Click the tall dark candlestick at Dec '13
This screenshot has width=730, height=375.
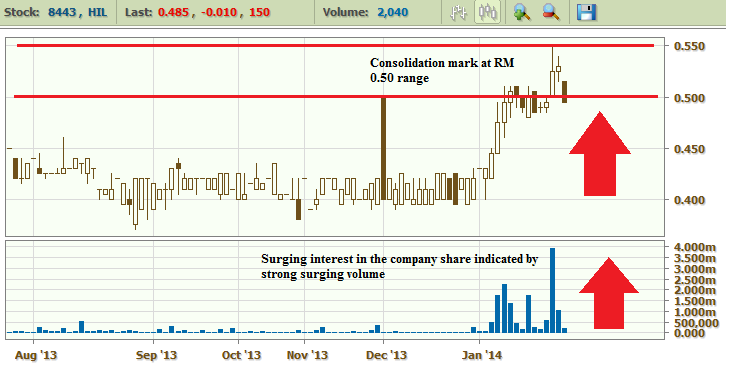pos(384,148)
